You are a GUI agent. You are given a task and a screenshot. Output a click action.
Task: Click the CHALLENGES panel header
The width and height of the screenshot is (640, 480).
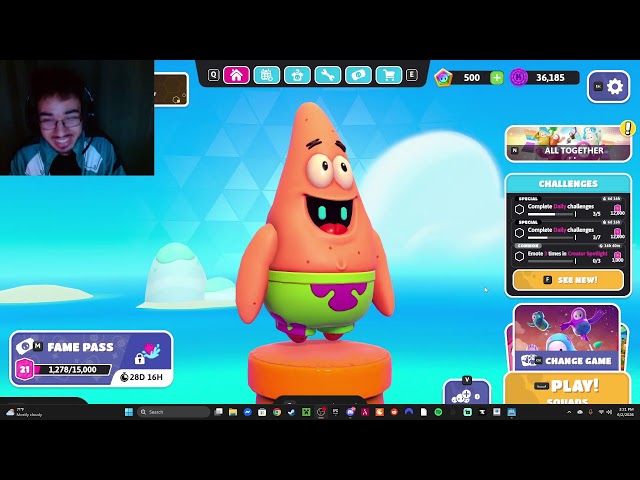[568, 184]
